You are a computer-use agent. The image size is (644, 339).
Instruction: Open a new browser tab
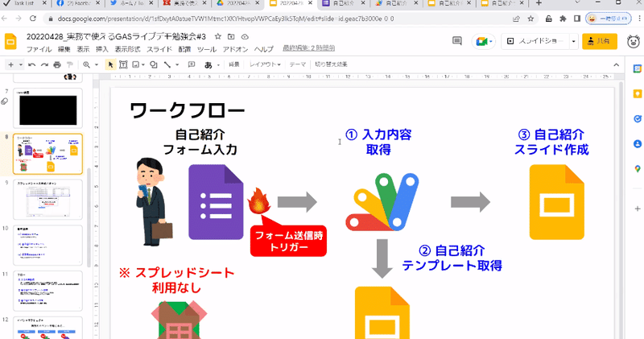point(539,3)
